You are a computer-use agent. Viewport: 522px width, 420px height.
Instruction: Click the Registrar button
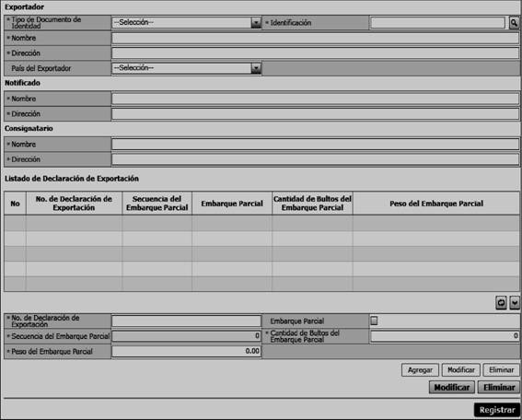[497, 410]
